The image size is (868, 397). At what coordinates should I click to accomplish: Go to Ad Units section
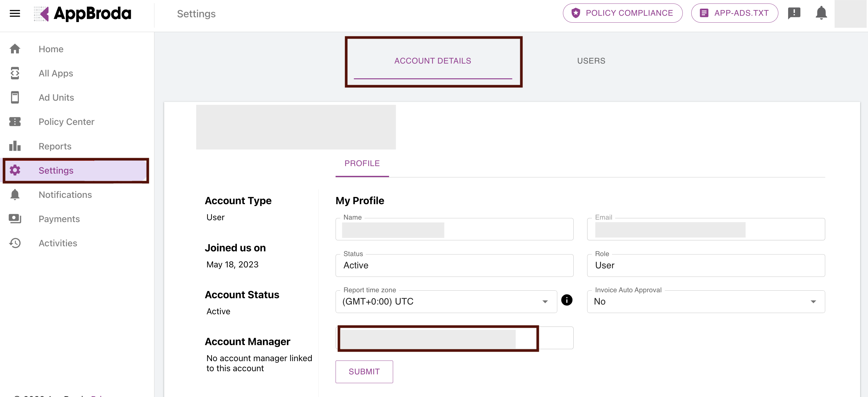point(56,98)
